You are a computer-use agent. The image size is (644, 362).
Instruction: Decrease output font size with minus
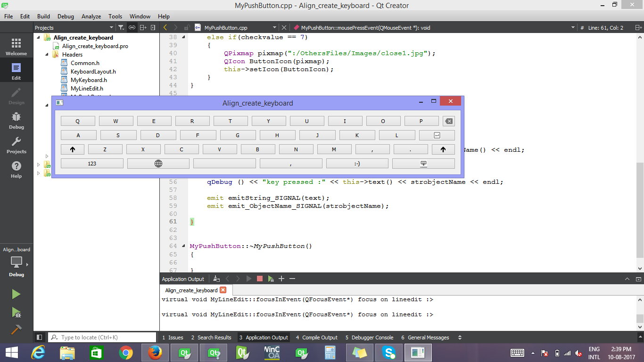tap(292, 279)
